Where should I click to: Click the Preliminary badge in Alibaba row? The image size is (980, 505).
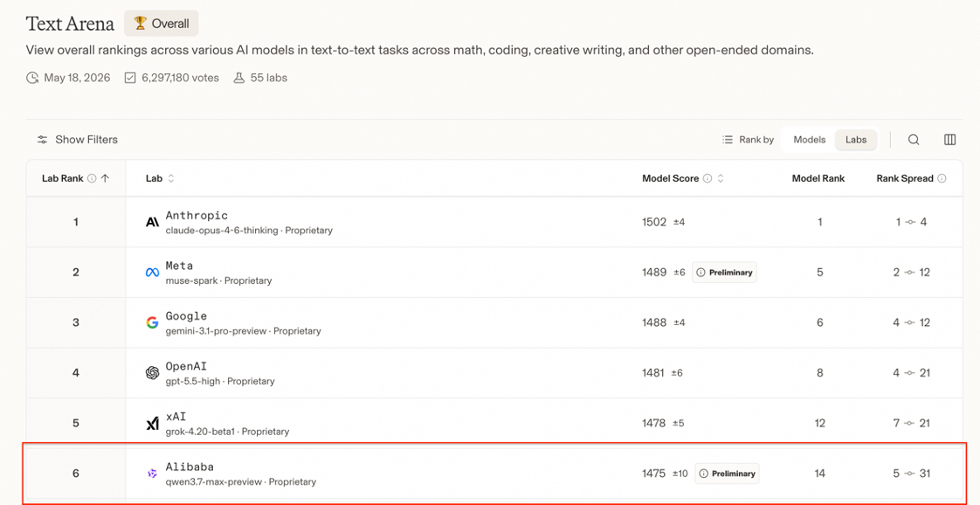point(727,474)
